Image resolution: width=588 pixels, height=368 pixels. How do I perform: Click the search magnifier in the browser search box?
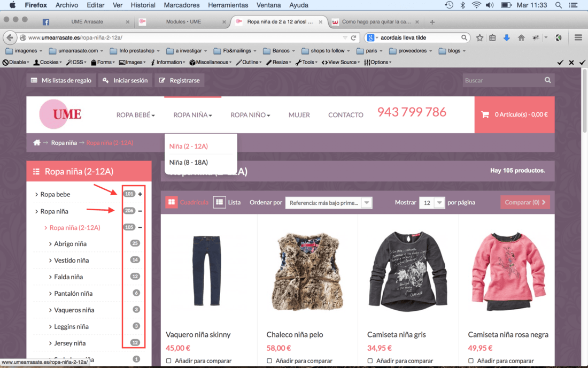464,37
